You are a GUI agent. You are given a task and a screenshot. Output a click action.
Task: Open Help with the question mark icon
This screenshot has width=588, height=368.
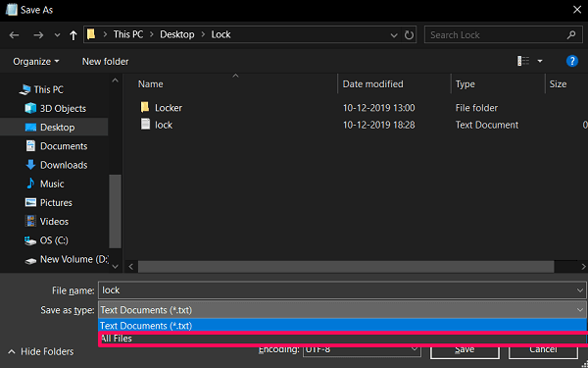point(572,61)
